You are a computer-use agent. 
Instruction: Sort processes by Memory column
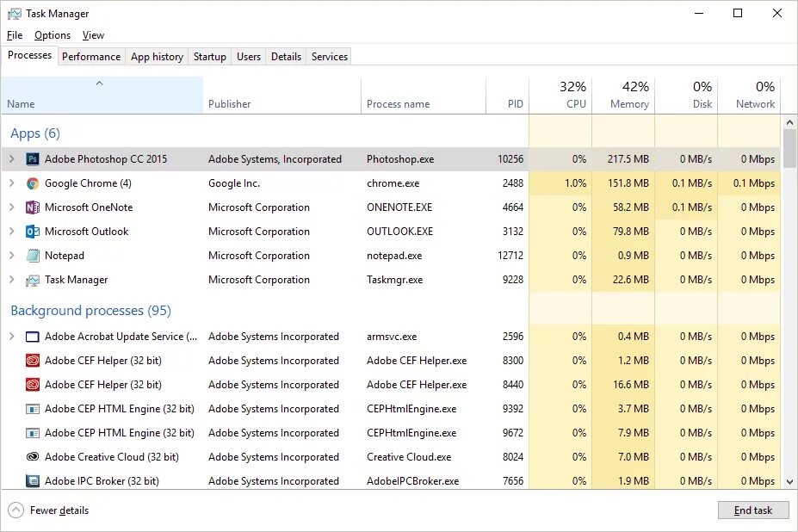click(x=623, y=96)
